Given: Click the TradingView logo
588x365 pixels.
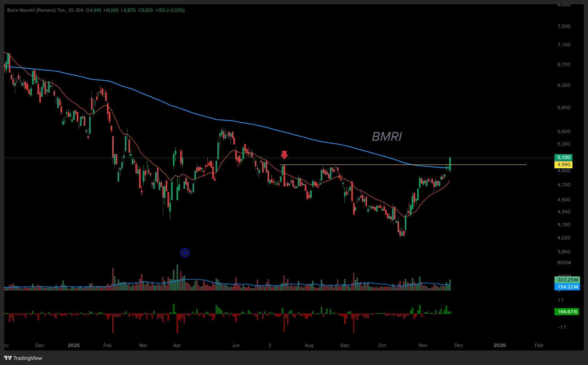Looking at the screenshot, I should click(23, 358).
